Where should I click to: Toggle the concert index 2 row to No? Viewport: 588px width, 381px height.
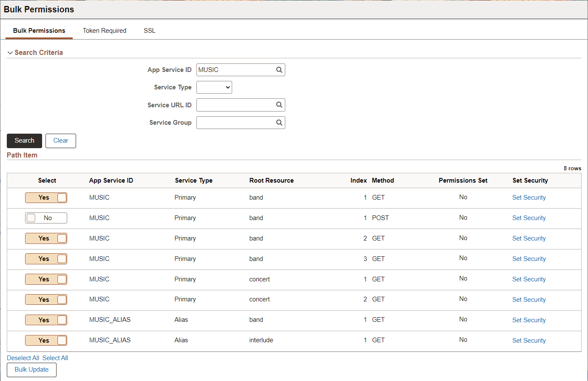tap(46, 299)
